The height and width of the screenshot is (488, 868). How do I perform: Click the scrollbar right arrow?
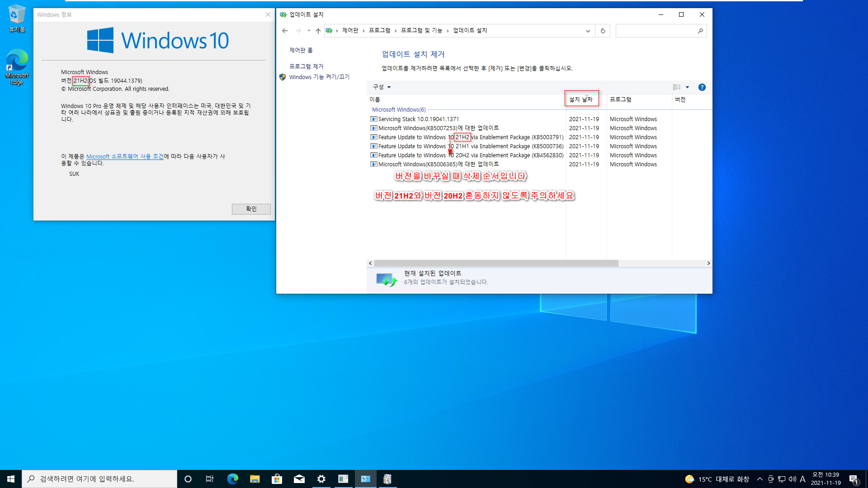[x=708, y=263]
